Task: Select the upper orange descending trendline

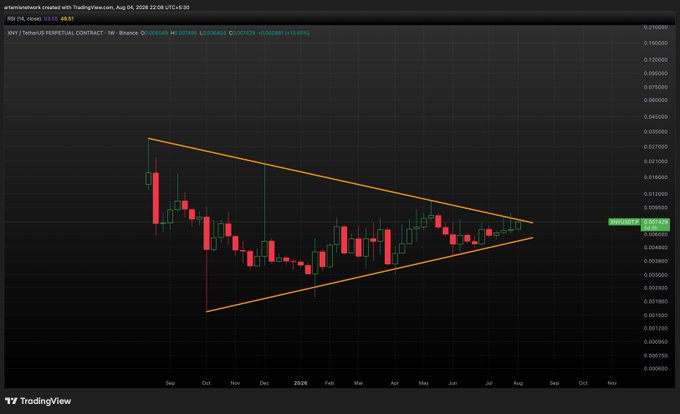Action: 340,181
